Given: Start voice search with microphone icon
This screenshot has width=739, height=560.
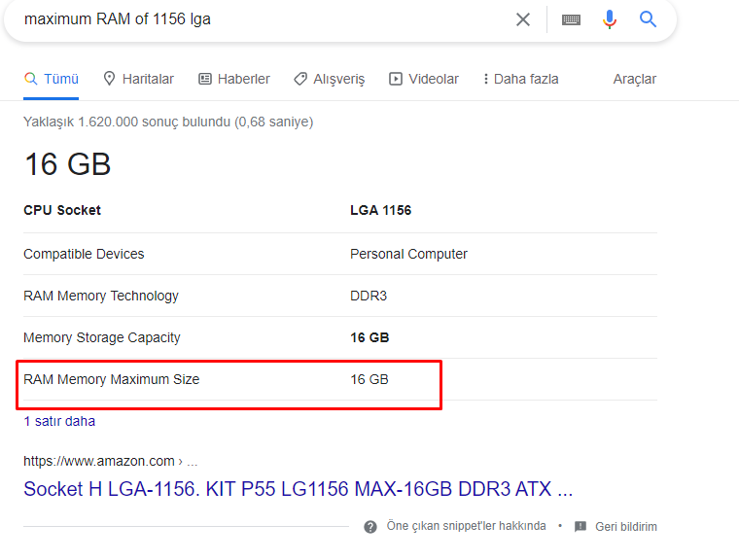Looking at the screenshot, I should 610,19.
